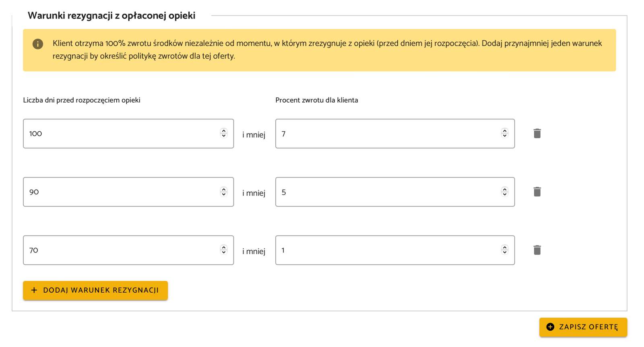Click the refund percent field containing 5
Viewport: 644px width, 347px height.
[395, 192]
